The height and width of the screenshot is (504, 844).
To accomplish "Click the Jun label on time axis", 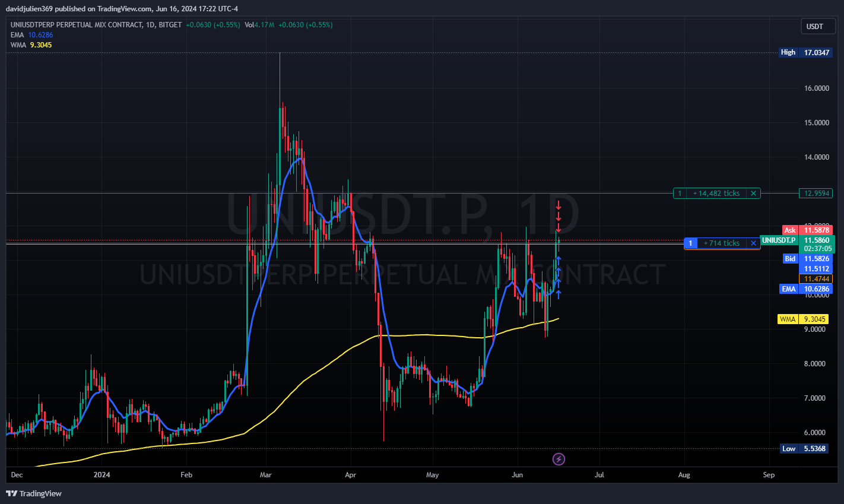I will tap(518, 474).
